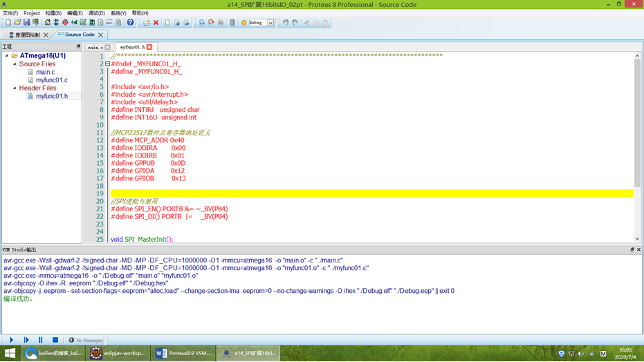Pause the simulation
644x362 pixels.
tap(41, 340)
